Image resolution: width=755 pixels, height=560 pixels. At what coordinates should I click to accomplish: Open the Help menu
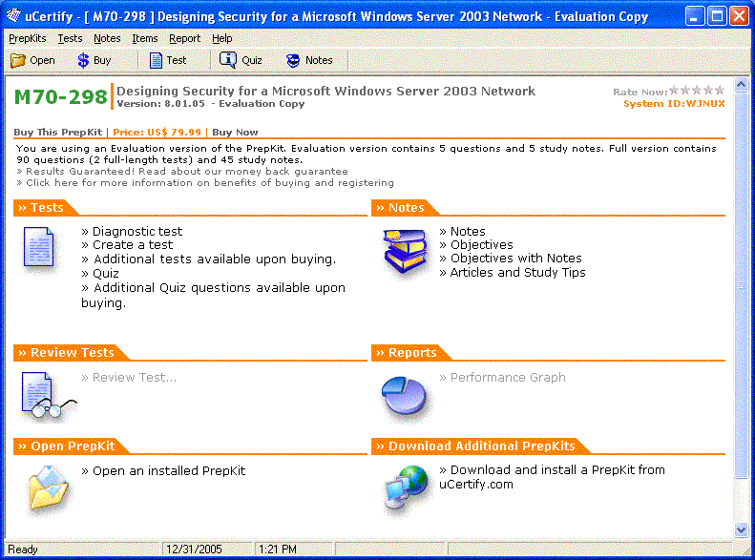(222, 38)
